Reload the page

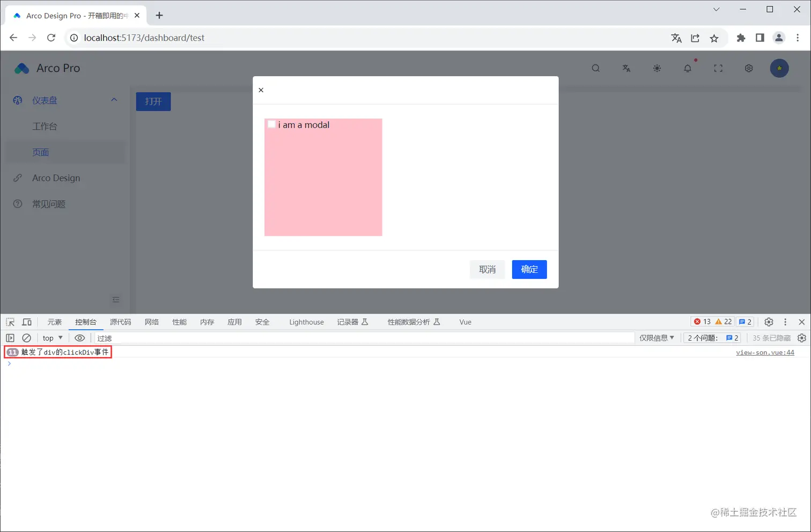tap(51, 38)
